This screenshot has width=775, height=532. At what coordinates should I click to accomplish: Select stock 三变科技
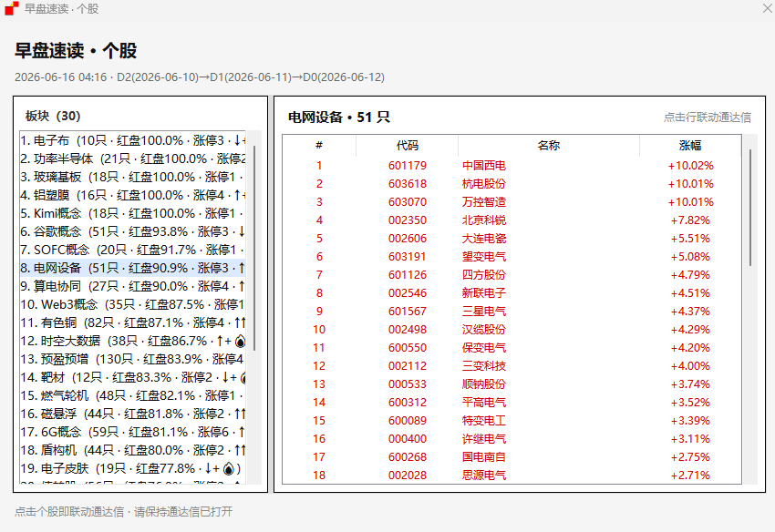pos(484,366)
